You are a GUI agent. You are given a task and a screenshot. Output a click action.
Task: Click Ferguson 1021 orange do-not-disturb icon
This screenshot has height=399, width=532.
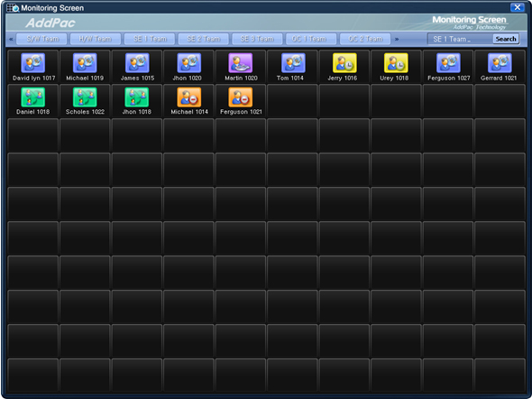click(241, 97)
